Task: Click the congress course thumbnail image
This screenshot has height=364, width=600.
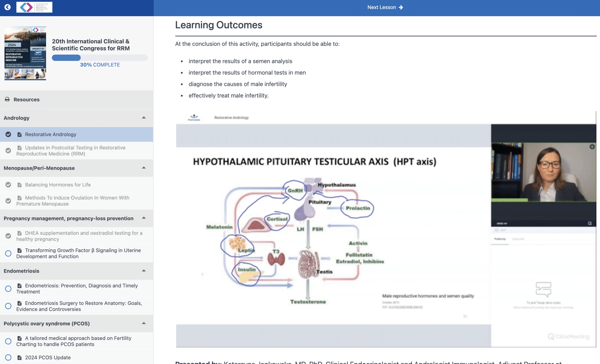Action: pyautogui.click(x=25, y=53)
